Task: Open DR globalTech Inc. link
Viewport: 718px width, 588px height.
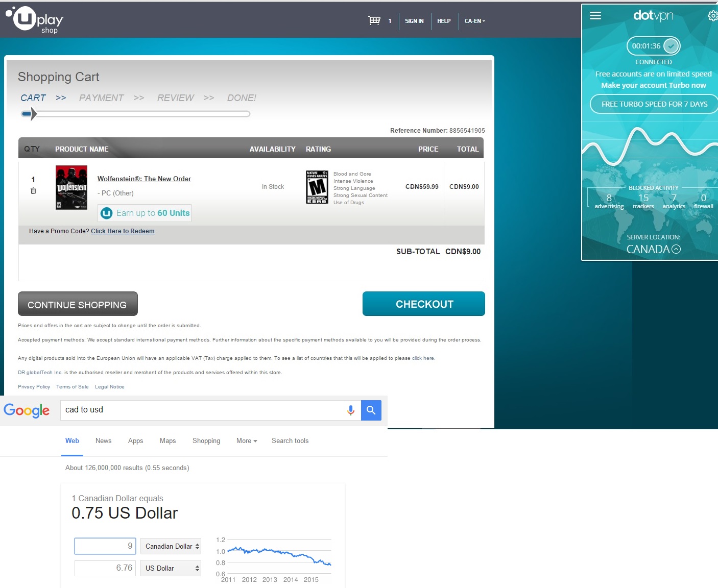Action: [40, 373]
